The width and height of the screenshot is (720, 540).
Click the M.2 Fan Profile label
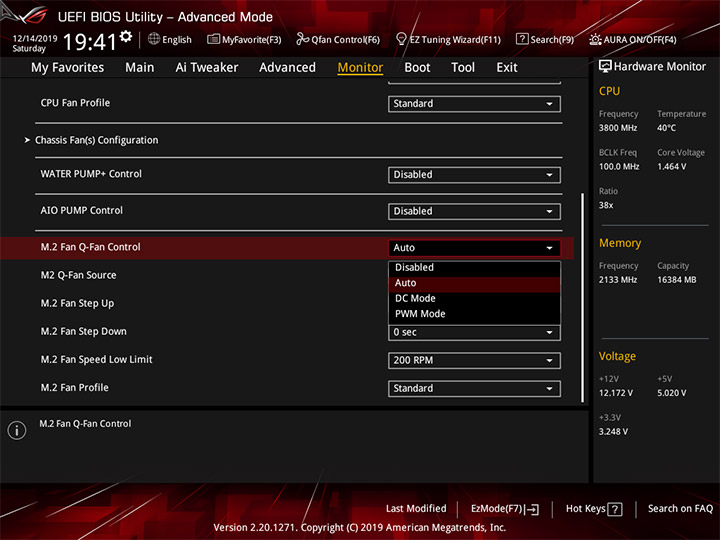pyautogui.click(x=74, y=388)
